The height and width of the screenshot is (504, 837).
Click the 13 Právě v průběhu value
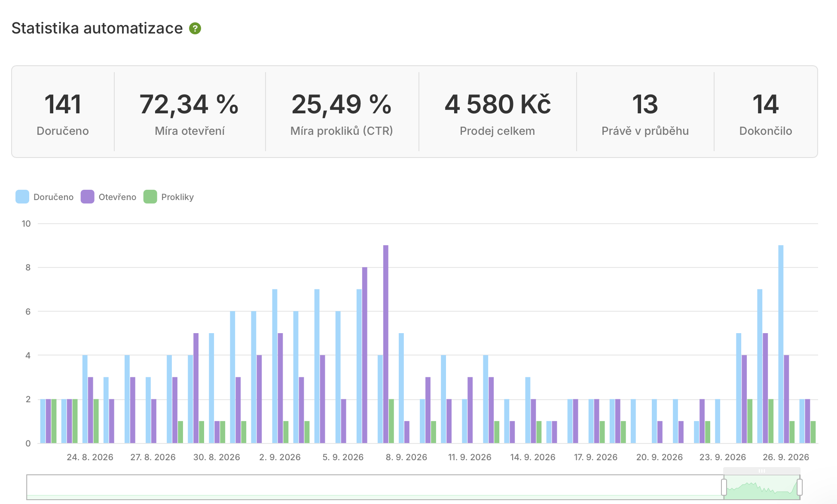pyautogui.click(x=645, y=104)
